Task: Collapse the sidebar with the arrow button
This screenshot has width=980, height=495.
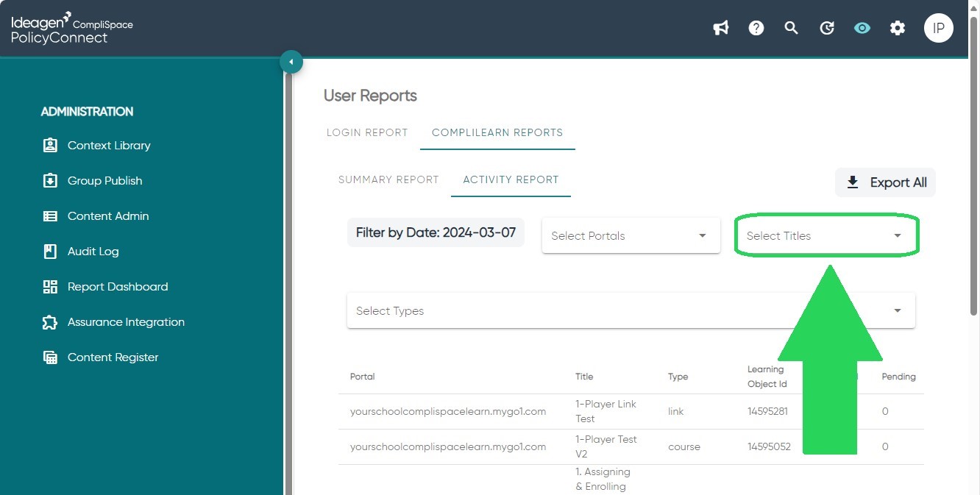Action: coord(291,62)
